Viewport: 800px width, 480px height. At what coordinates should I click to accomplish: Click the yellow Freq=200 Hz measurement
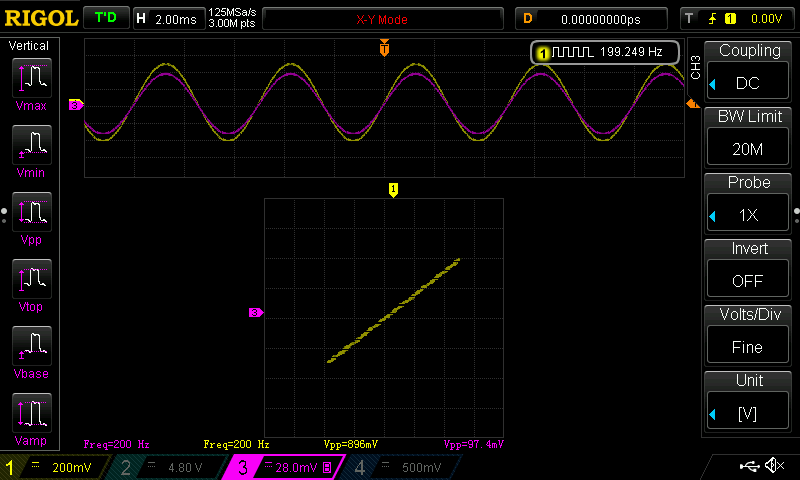pyautogui.click(x=236, y=444)
